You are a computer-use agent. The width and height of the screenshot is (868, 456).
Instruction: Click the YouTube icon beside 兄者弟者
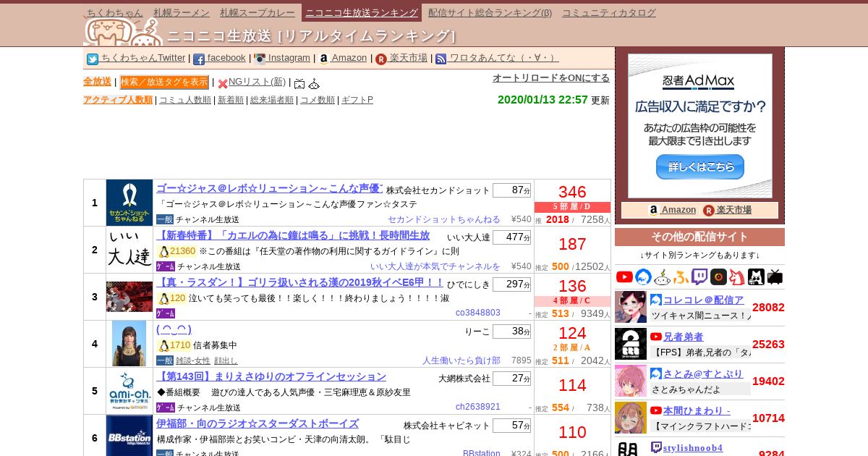coord(656,337)
